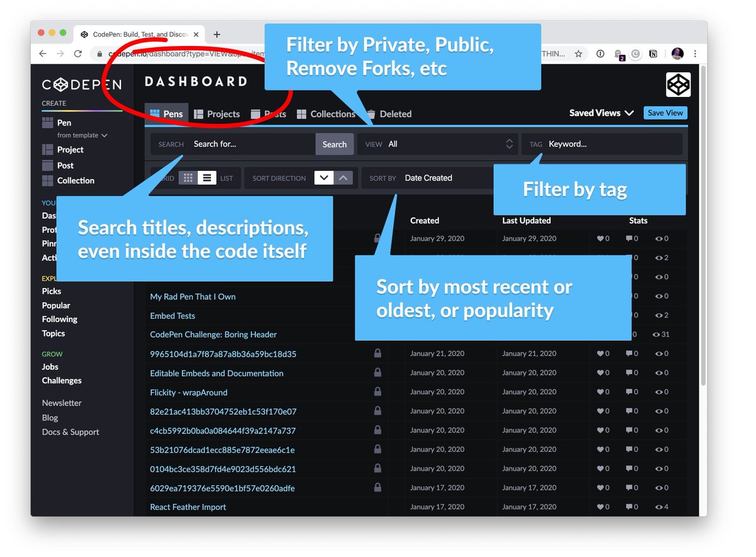Open the Sort By Date Created dropdown
The width and height of the screenshot is (756, 557).
click(x=428, y=178)
